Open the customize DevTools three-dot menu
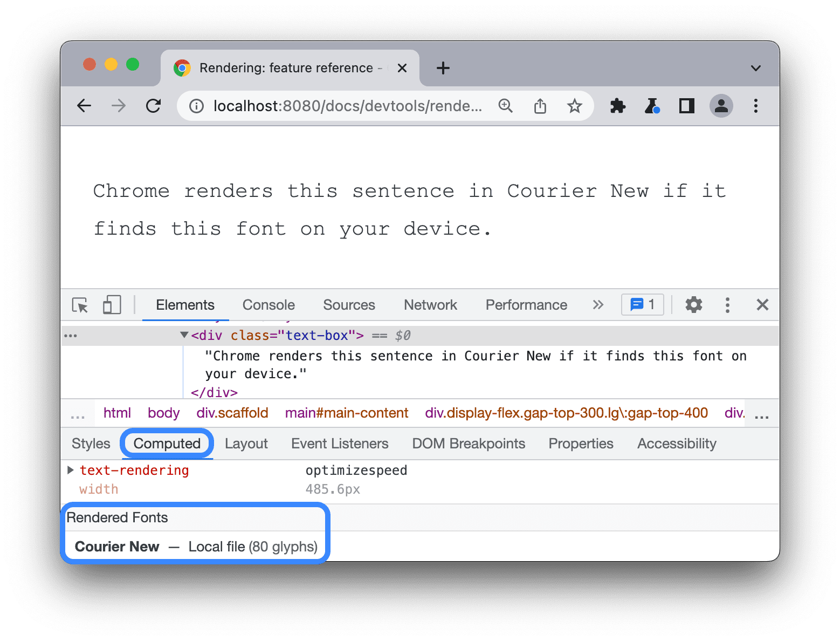The height and width of the screenshot is (641, 840). coord(727,305)
